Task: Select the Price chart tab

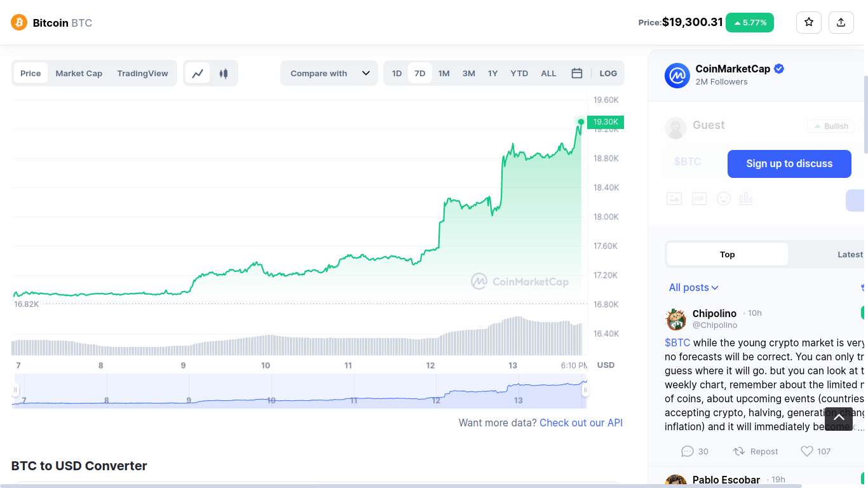Action: [31, 73]
